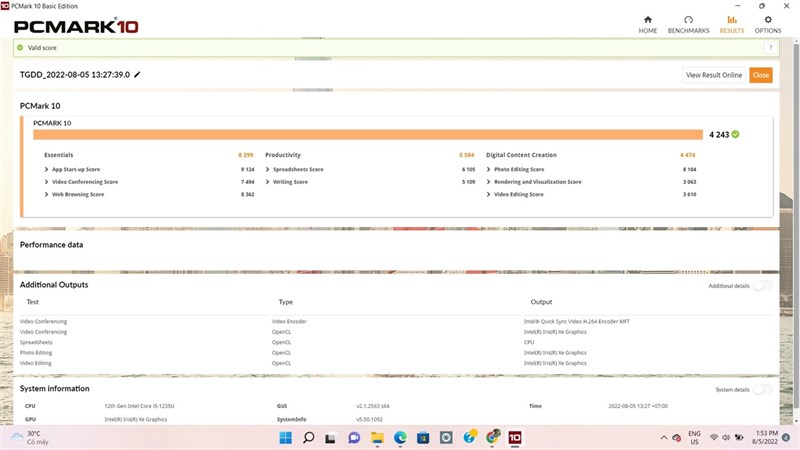Click the Spreadsheets row in Additional Outputs
This screenshot has width=800, height=450.
coord(395,342)
